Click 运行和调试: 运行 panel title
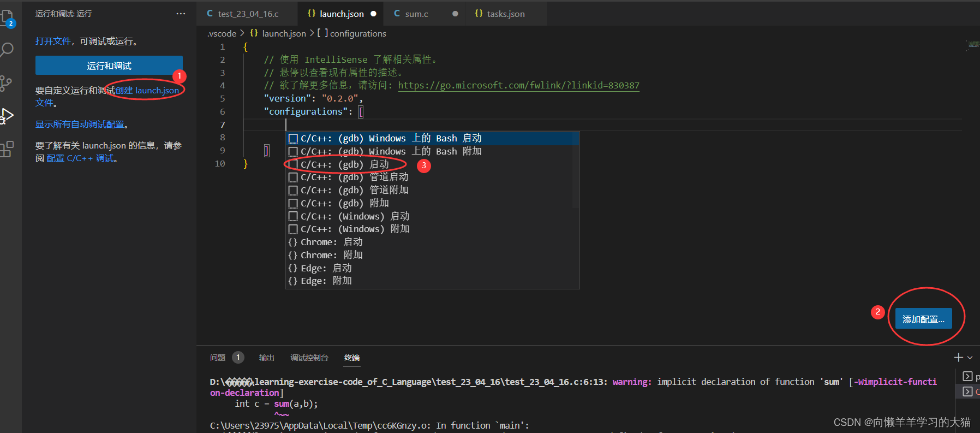Viewport: 980px width, 433px height. (x=63, y=14)
